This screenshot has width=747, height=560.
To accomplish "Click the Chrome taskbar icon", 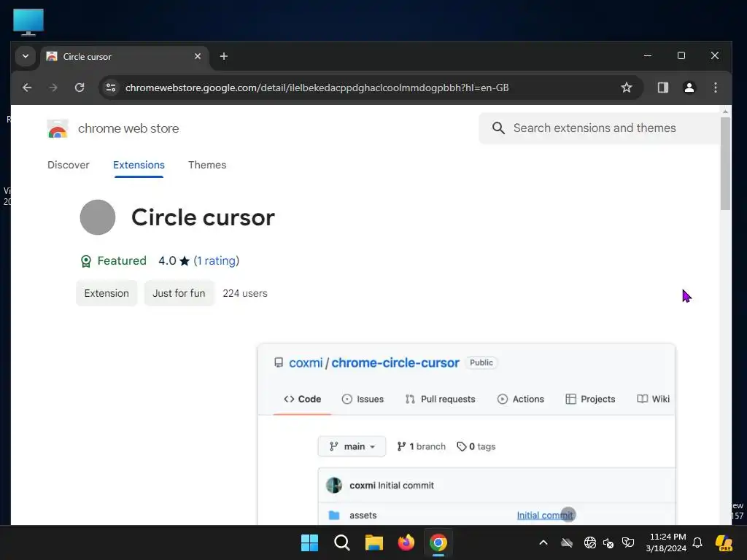I will (x=438, y=542).
